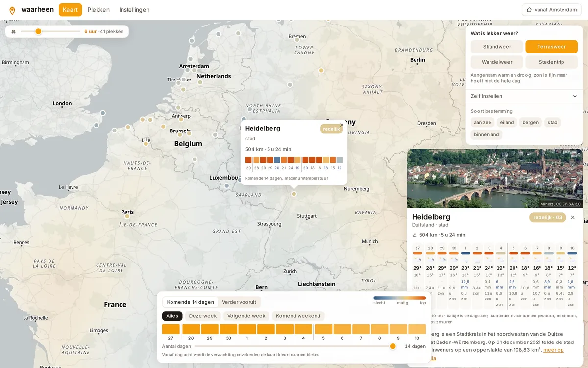
Task: Close the Heidelberg map popup
Action: point(342,125)
